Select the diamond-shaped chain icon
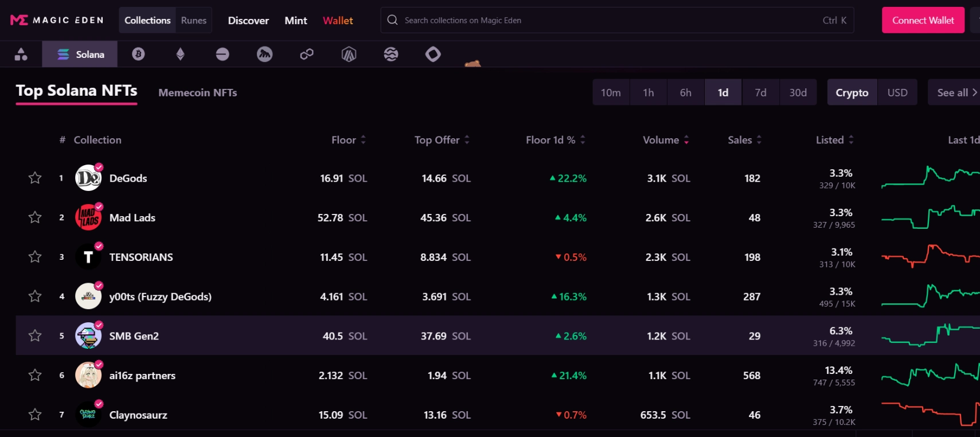This screenshot has width=980, height=437. point(433,54)
